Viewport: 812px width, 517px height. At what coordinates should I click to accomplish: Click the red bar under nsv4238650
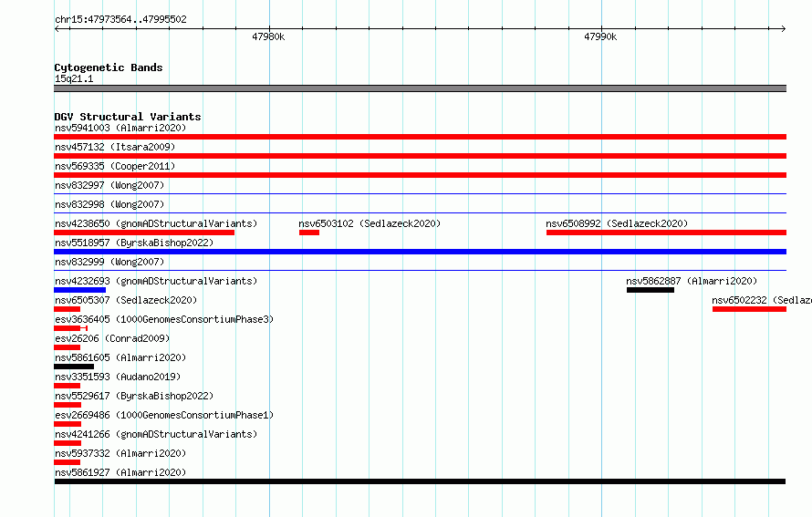[x=144, y=233]
